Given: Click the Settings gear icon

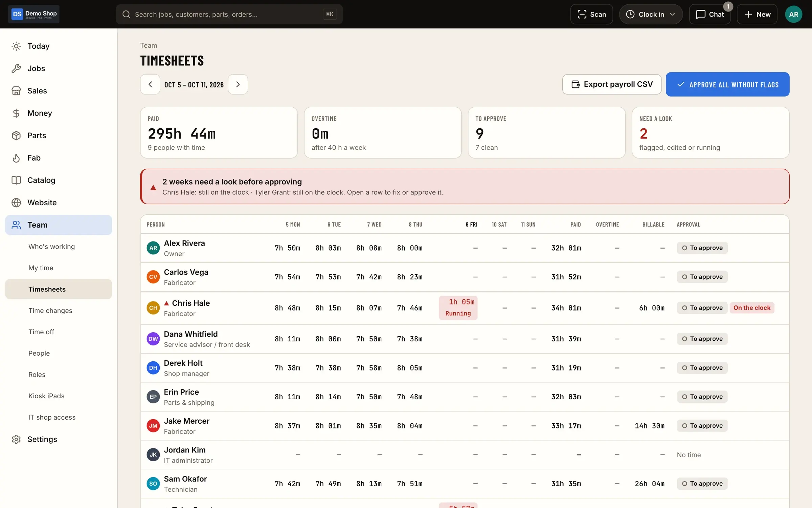Looking at the screenshot, I should tap(16, 439).
